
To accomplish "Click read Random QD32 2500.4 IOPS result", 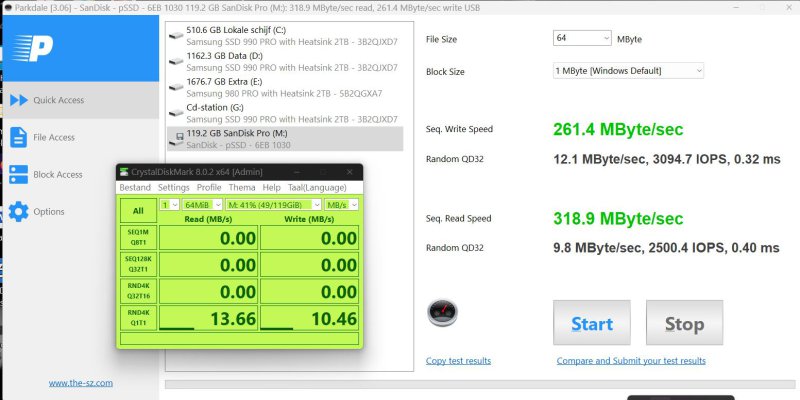I will 666,248.
